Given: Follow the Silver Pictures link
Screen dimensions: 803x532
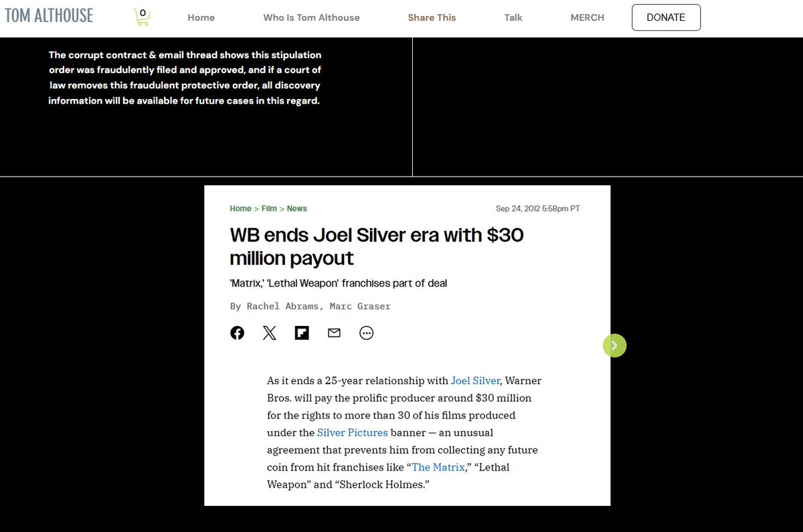Looking at the screenshot, I should pyautogui.click(x=352, y=432).
